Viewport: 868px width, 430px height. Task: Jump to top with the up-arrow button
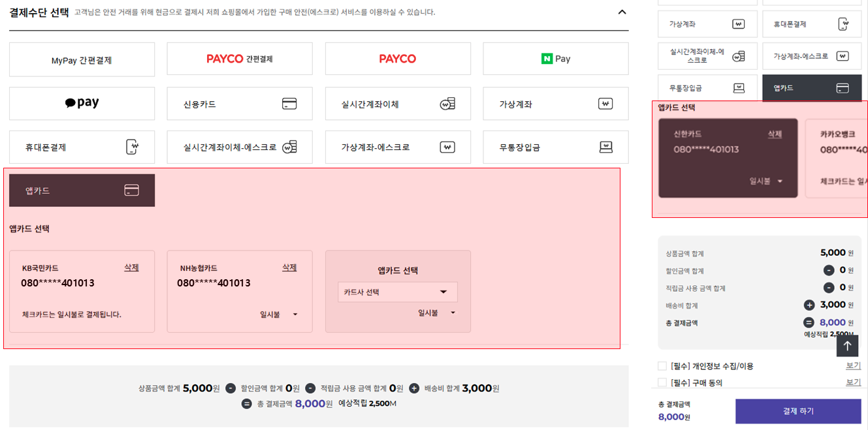847,346
